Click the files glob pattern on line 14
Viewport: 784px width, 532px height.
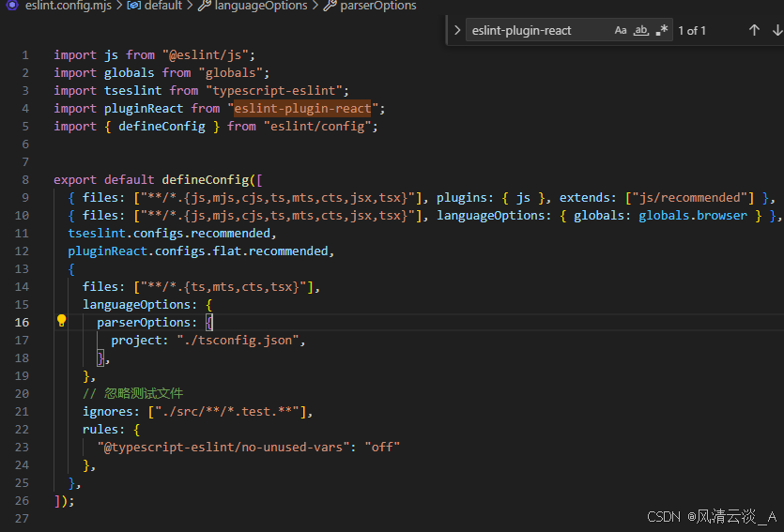(x=223, y=287)
